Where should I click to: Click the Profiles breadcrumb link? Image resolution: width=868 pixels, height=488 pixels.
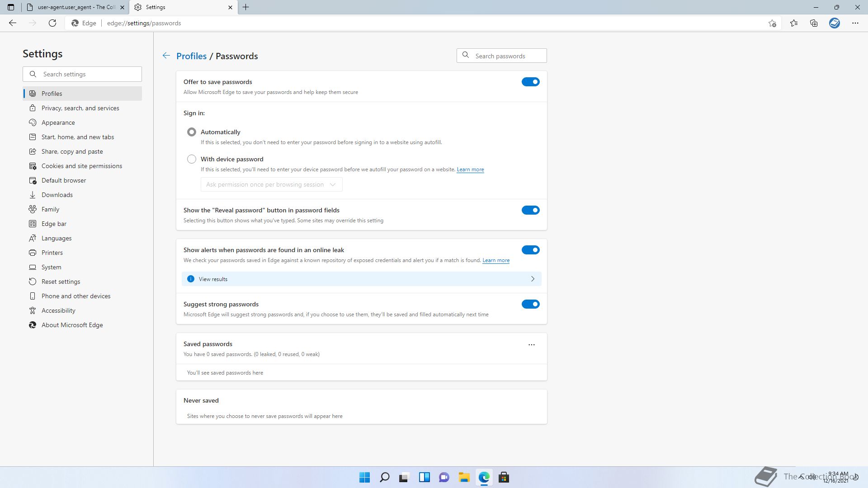point(191,56)
